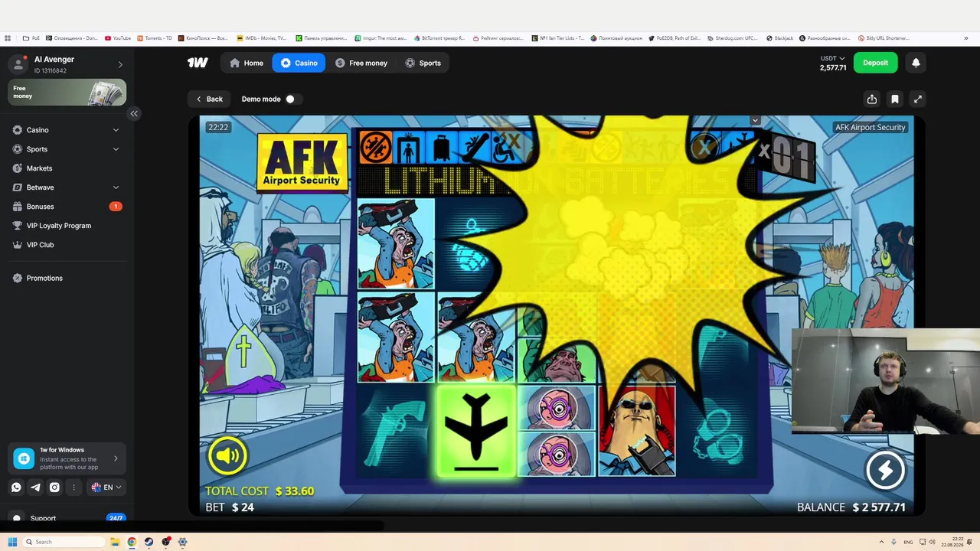Click the suitcase icon in top strip
Viewport: 980px width, 551px height.
click(x=442, y=147)
